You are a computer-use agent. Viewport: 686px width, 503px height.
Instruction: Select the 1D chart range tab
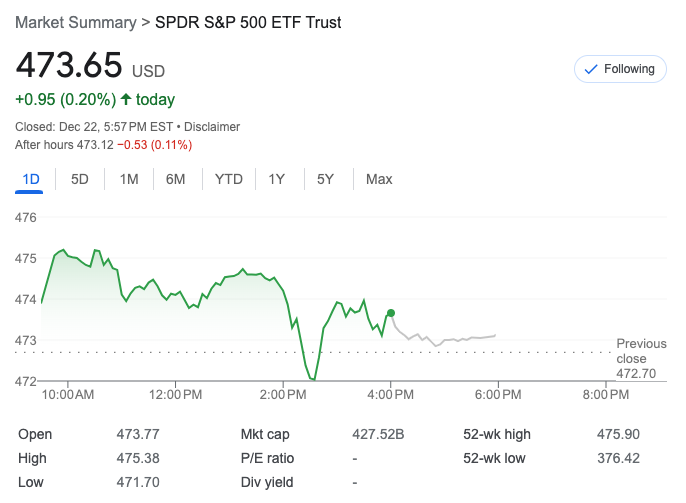(x=31, y=179)
